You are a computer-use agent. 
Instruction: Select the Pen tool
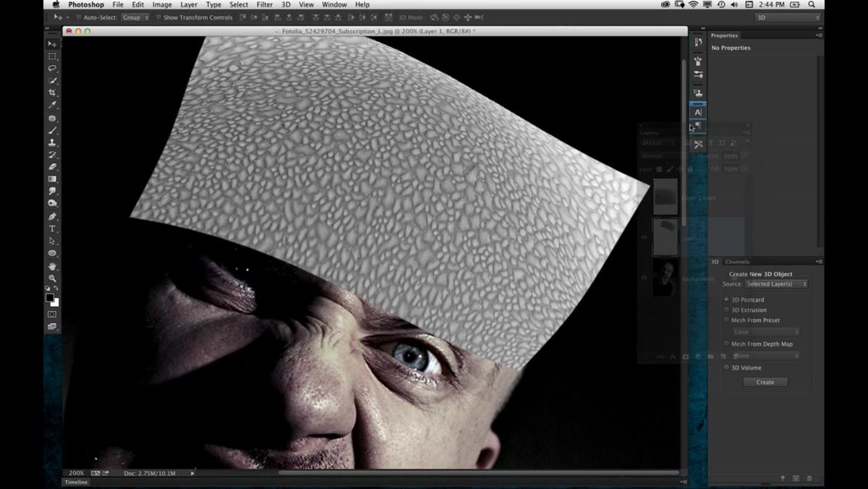pos(52,216)
